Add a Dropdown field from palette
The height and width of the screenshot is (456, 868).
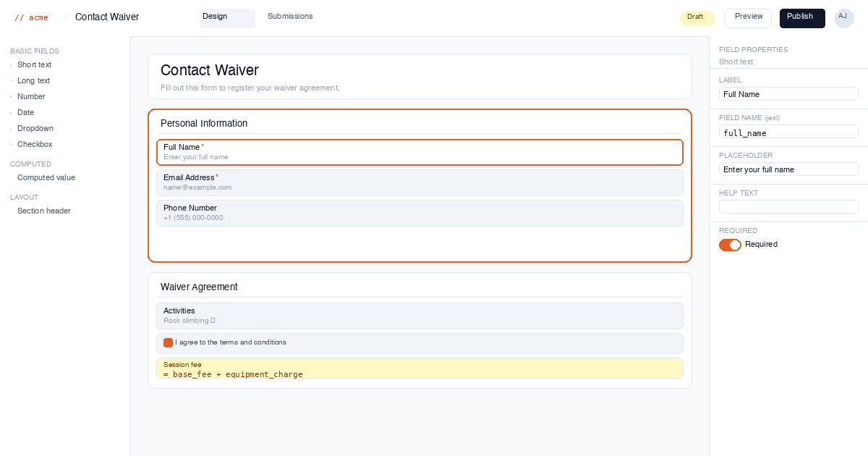35,129
